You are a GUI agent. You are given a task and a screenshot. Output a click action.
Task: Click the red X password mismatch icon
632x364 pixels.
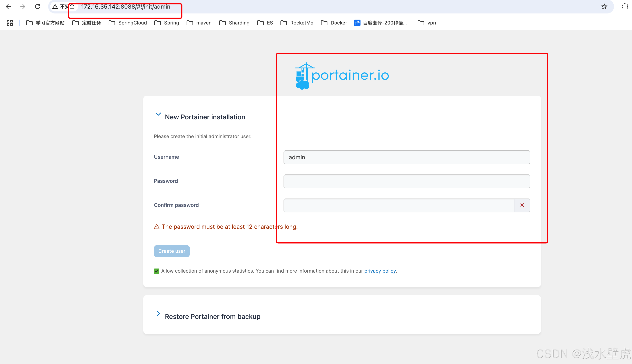coord(522,205)
